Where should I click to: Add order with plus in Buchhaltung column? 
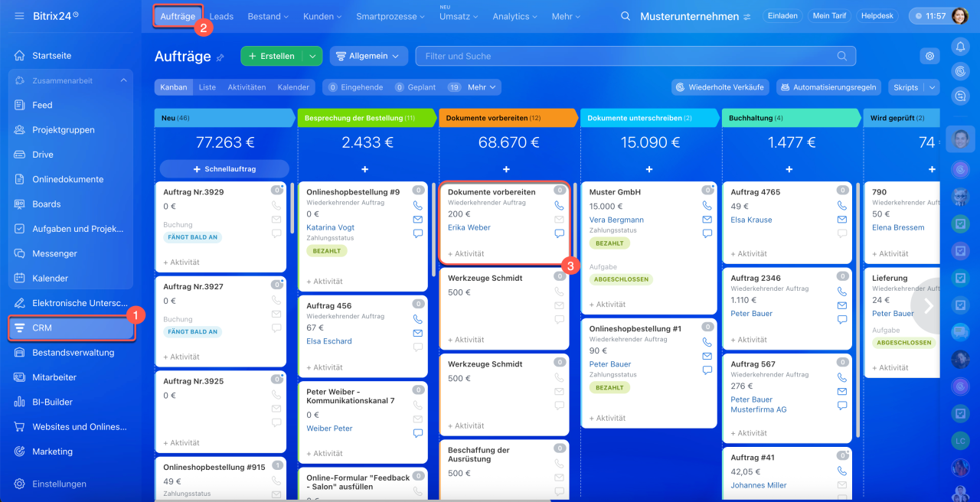(789, 169)
